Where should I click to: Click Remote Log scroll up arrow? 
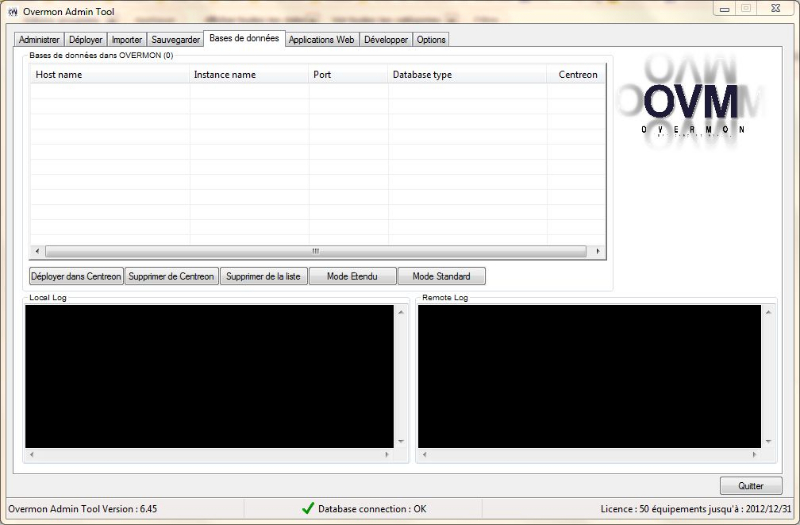coord(768,312)
